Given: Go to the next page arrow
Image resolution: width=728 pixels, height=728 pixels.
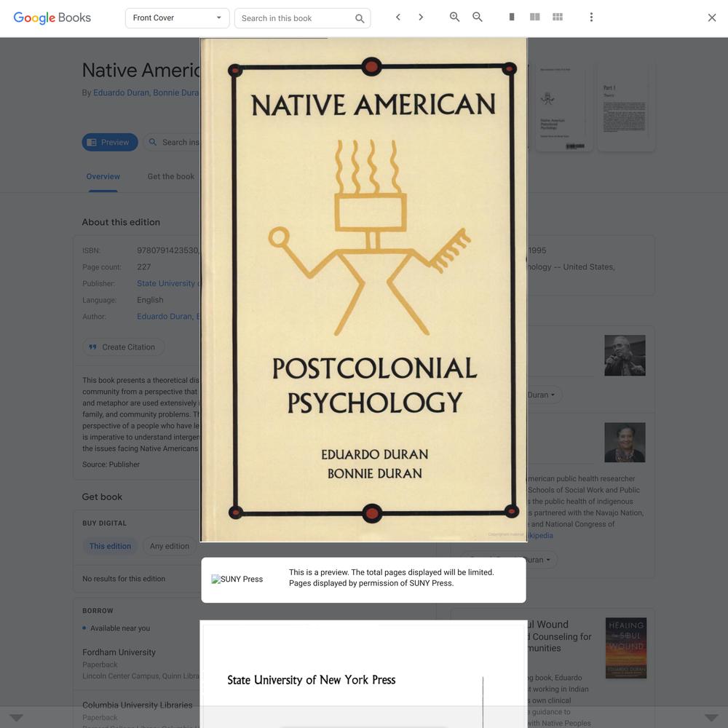Looking at the screenshot, I should click(421, 17).
